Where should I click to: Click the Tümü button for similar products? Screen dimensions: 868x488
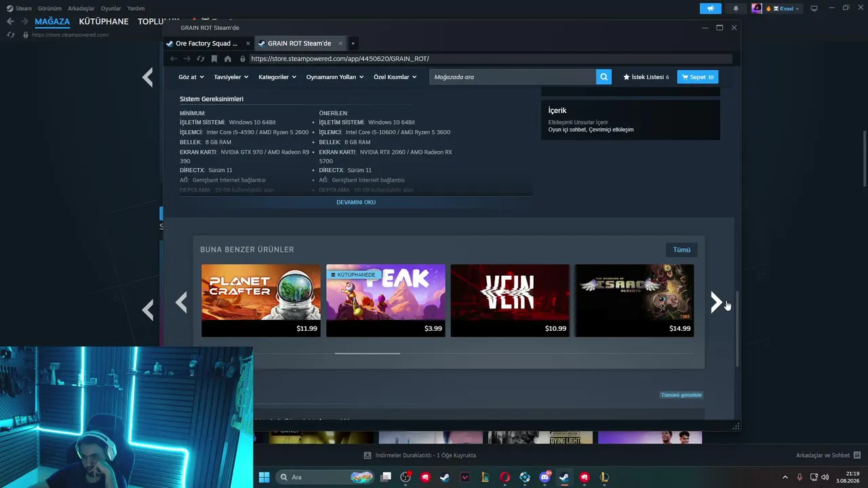coord(682,249)
